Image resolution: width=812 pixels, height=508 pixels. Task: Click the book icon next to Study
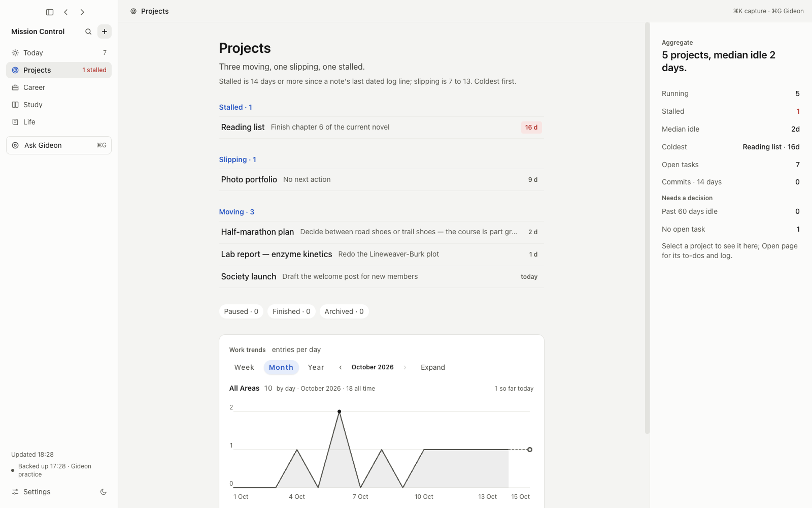(x=15, y=104)
